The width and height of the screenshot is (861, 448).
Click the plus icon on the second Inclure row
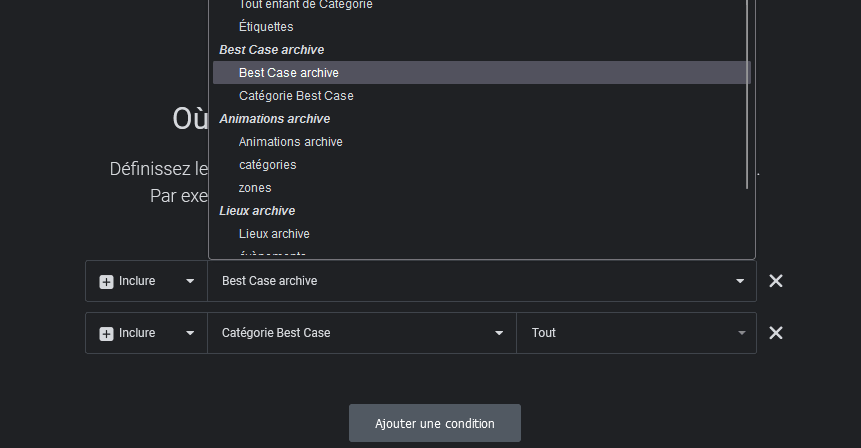106,334
